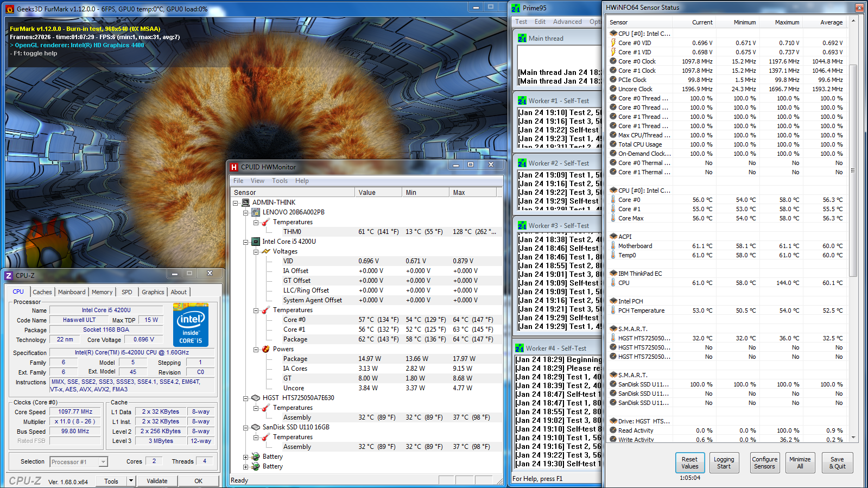Click the Worker #1 Self-Test window icon
This screenshot has width=868, height=488.
pyautogui.click(x=522, y=101)
